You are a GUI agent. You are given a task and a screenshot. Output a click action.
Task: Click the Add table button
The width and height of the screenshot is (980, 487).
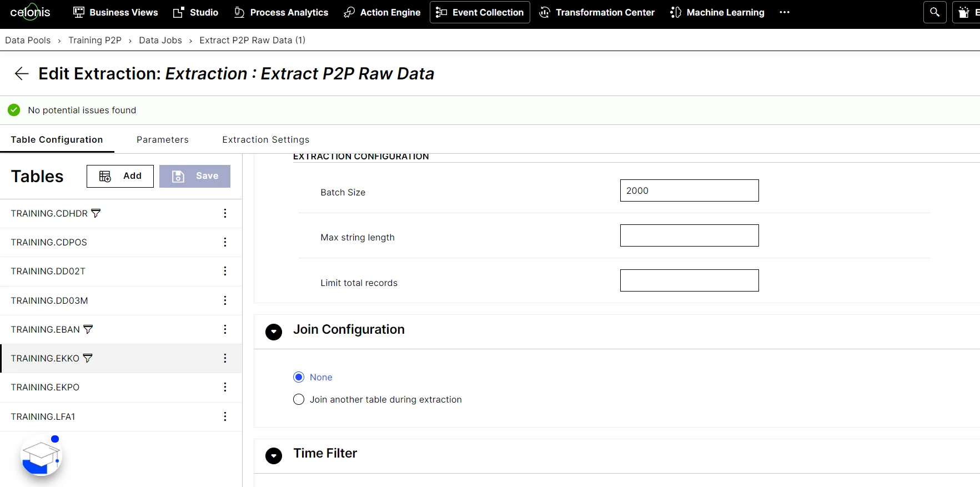click(x=120, y=176)
